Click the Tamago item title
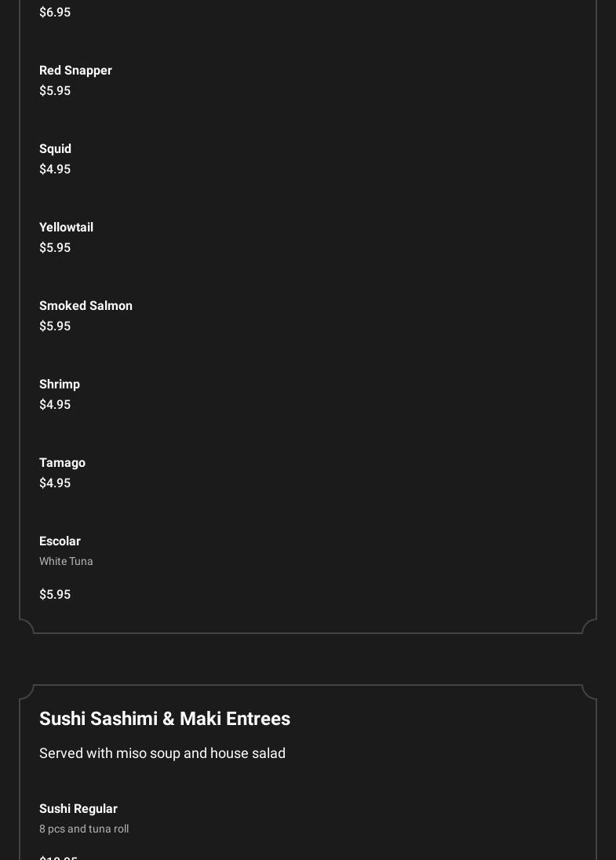This screenshot has width=616, height=860. [62, 463]
